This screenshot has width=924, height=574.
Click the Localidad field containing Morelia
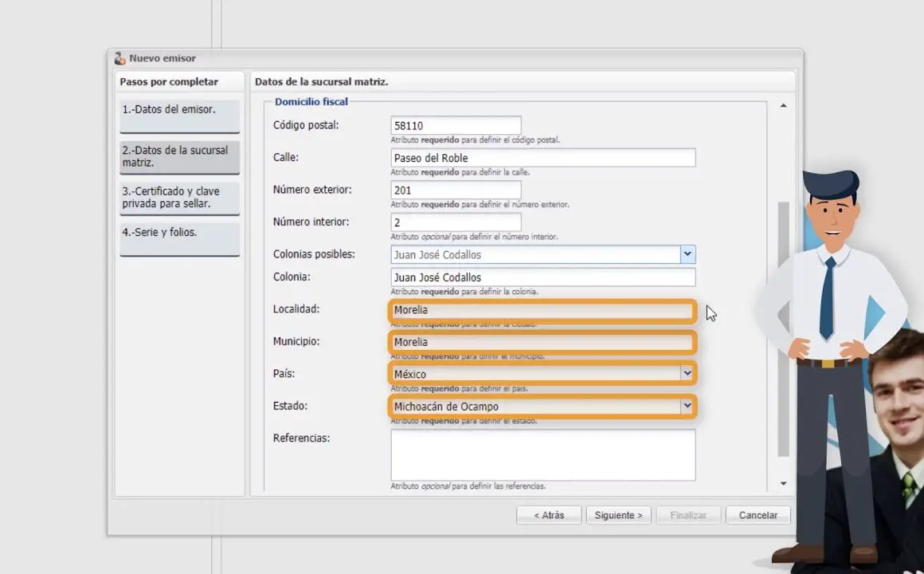[542, 310]
